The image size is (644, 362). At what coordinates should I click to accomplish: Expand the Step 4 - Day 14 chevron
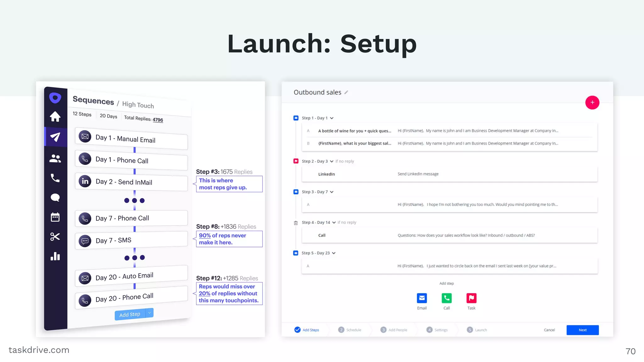(334, 222)
